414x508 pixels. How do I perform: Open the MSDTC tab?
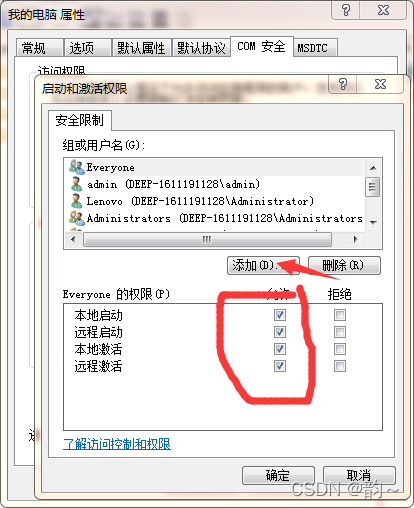tap(312, 48)
